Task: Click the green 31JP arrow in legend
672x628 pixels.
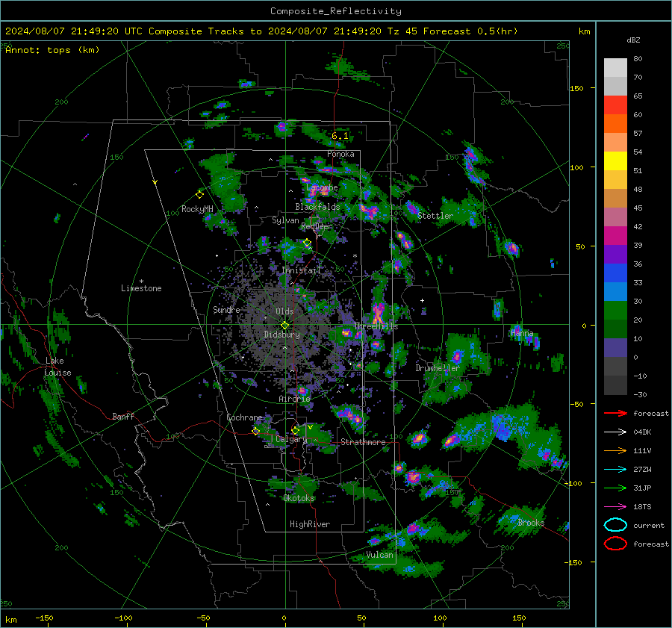Action: [615, 488]
